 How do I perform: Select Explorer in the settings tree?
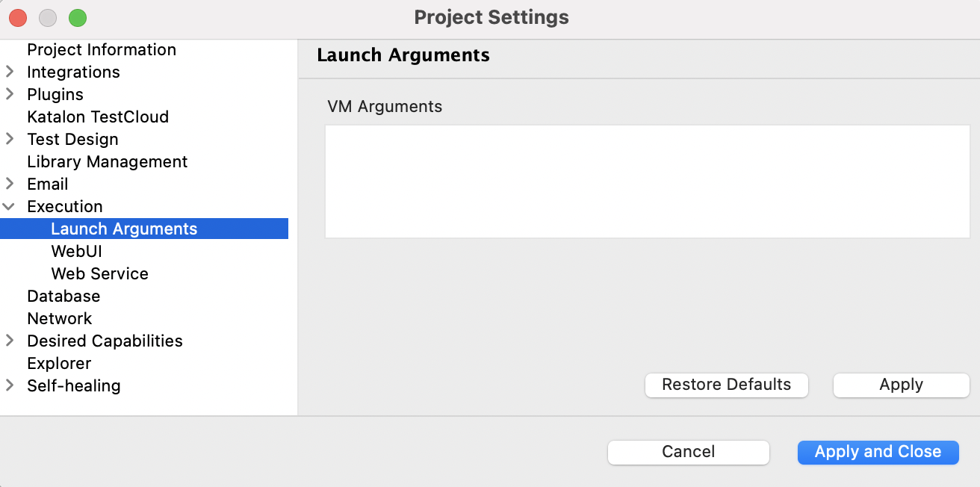(x=59, y=363)
